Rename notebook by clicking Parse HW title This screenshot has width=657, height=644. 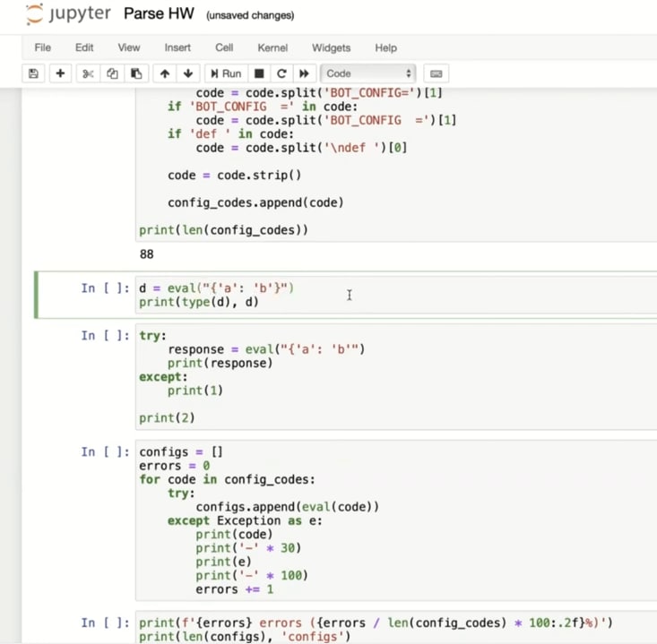(x=159, y=13)
